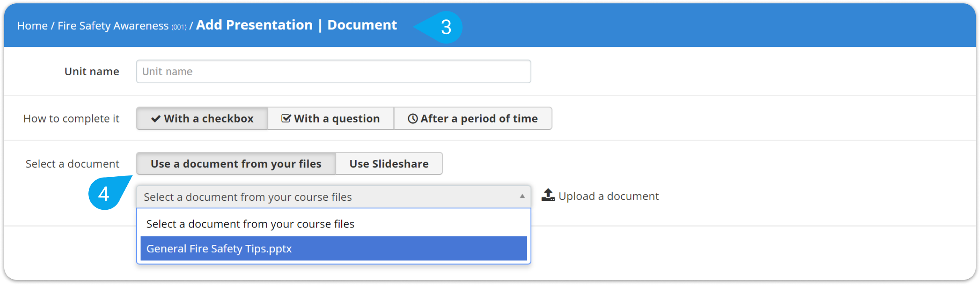Click the clock icon in After a period of time

click(413, 119)
